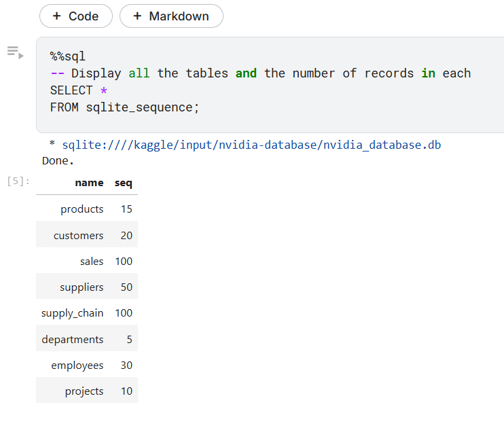
Task: Click the suppliers row name cell
Action: point(82,287)
